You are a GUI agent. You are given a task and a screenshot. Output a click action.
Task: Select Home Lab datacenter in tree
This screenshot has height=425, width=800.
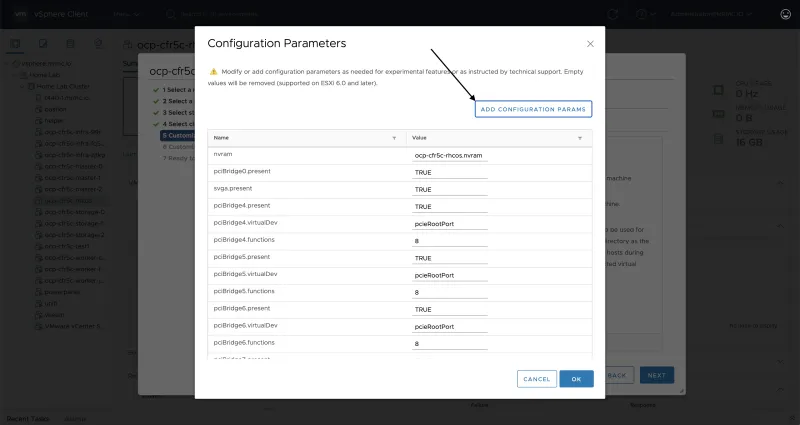pos(44,75)
